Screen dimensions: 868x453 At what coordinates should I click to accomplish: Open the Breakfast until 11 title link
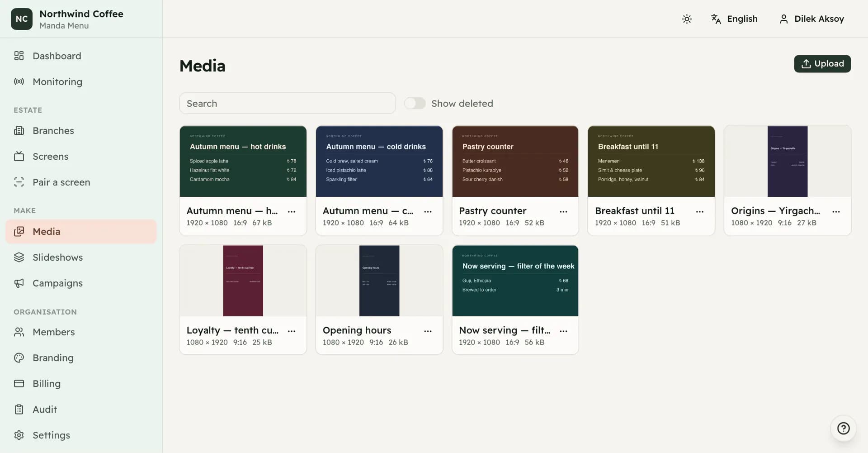(634, 210)
